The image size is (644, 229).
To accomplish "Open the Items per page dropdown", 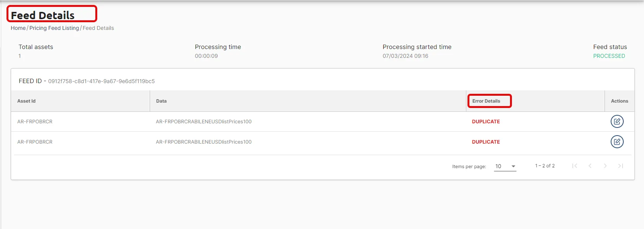I will [x=505, y=166].
